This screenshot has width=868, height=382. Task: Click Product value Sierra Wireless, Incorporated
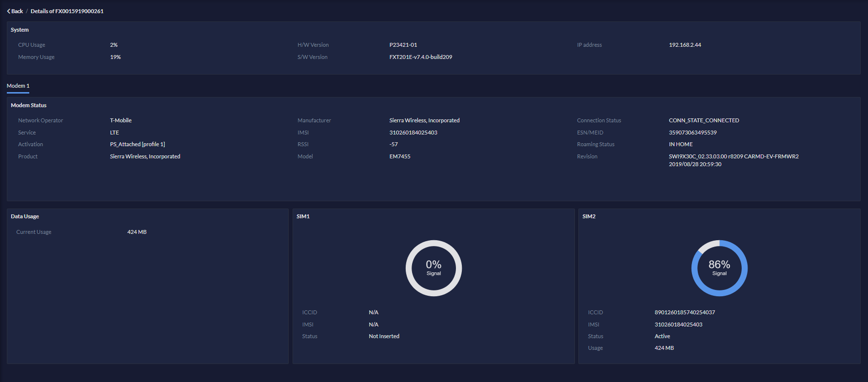[145, 156]
